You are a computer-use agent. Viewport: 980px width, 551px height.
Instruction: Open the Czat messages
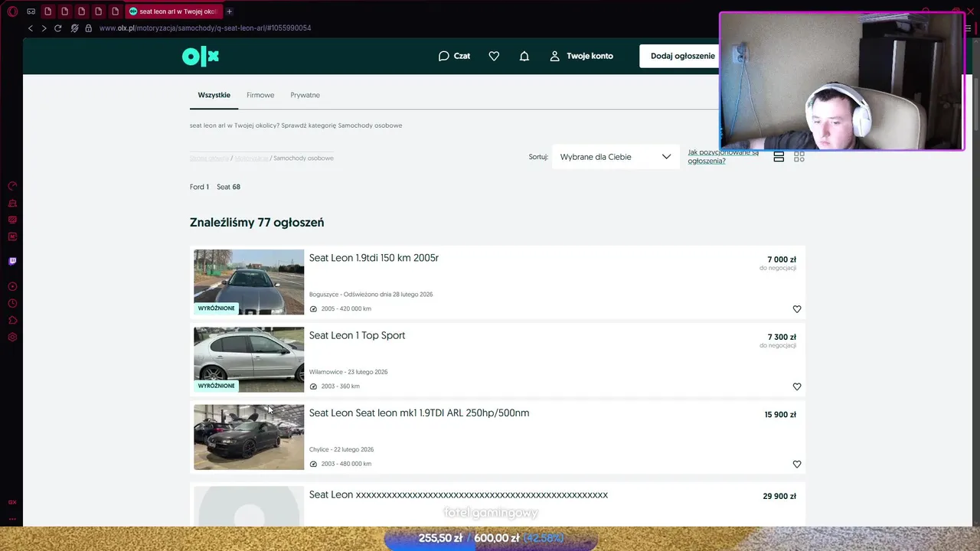tap(454, 56)
